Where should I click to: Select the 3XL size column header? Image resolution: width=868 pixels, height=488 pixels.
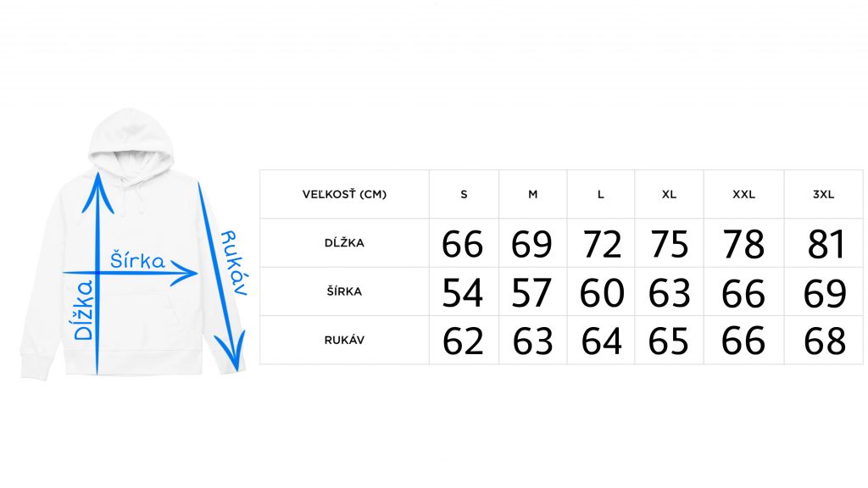pyautogui.click(x=823, y=194)
